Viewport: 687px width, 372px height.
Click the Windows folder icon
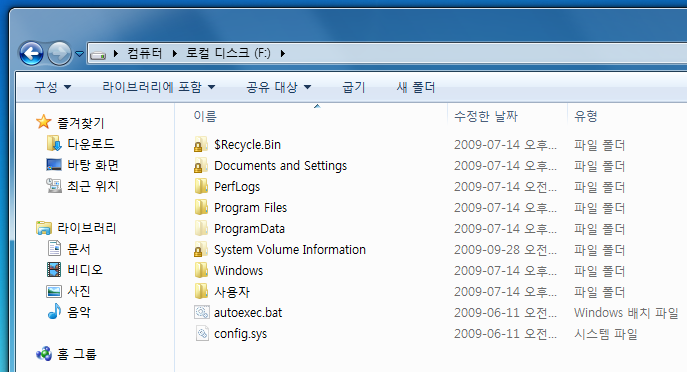201,270
